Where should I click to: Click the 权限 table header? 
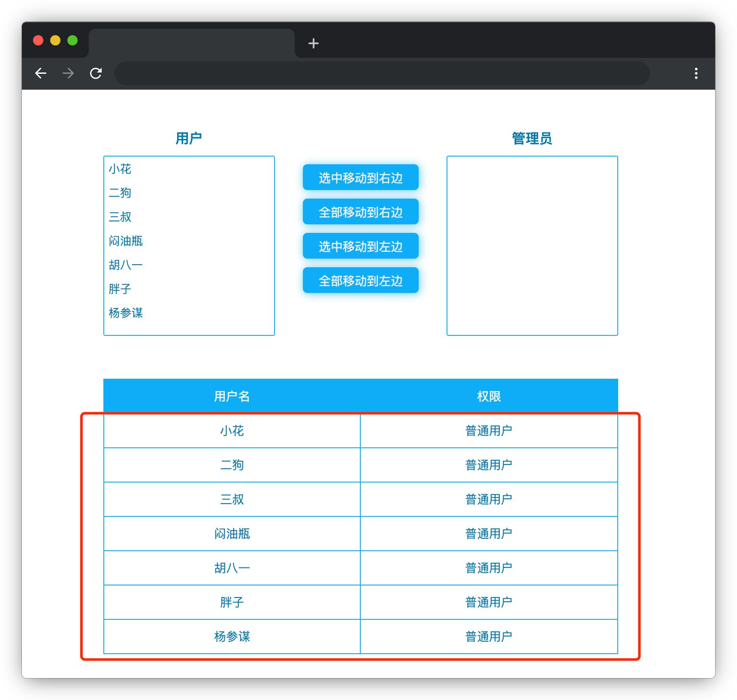(x=489, y=396)
